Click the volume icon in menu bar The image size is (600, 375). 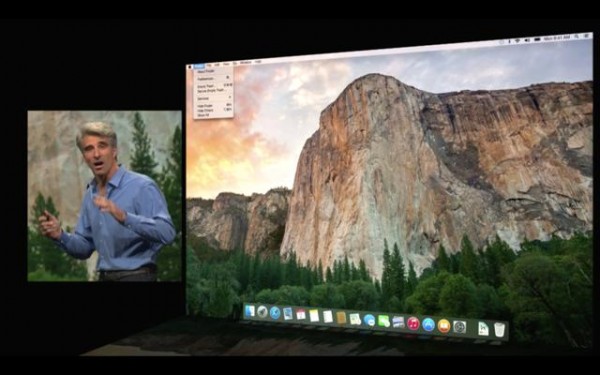(527, 40)
